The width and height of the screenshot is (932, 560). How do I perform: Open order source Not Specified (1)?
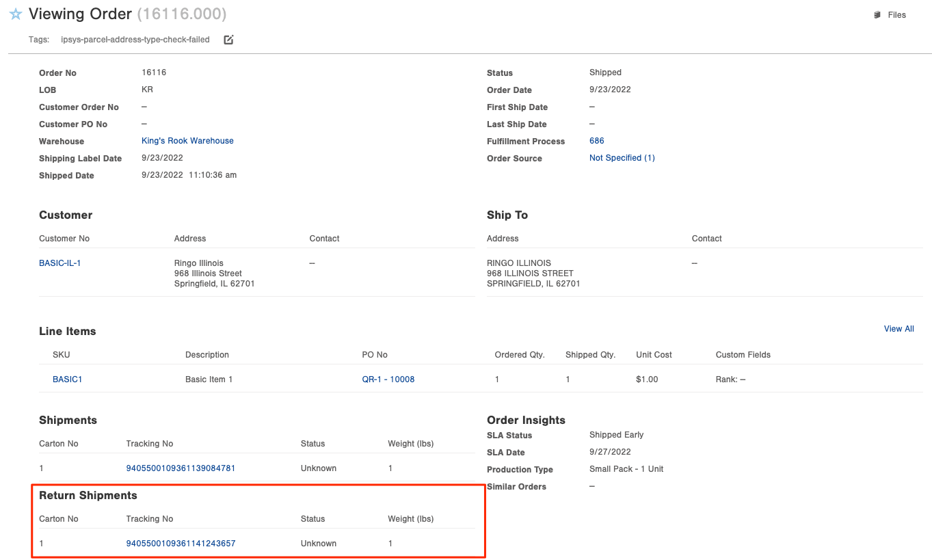click(622, 158)
